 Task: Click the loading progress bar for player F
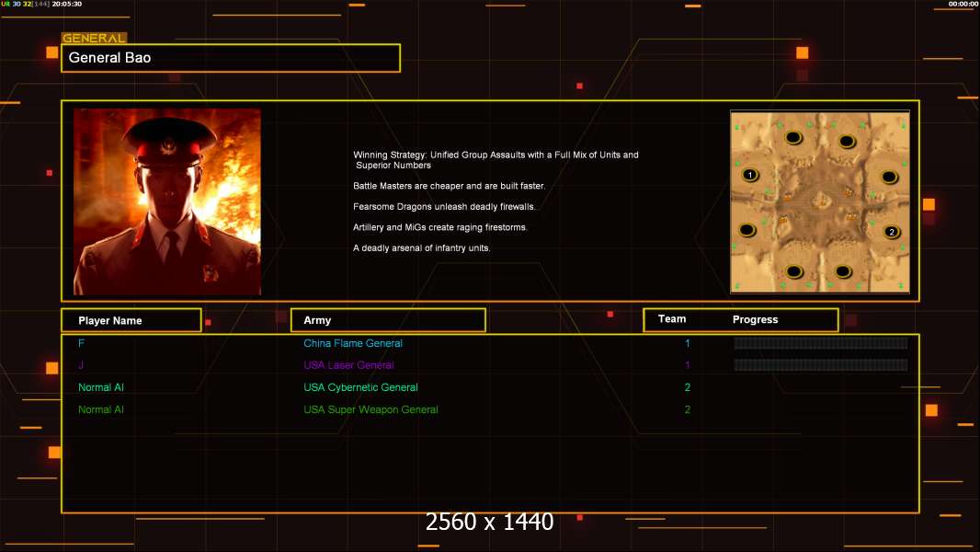pos(821,342)
